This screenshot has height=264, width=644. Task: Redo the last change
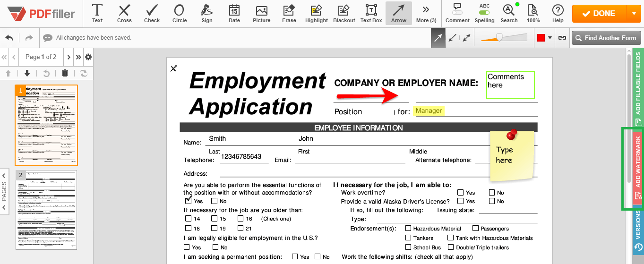coord(29,38)
